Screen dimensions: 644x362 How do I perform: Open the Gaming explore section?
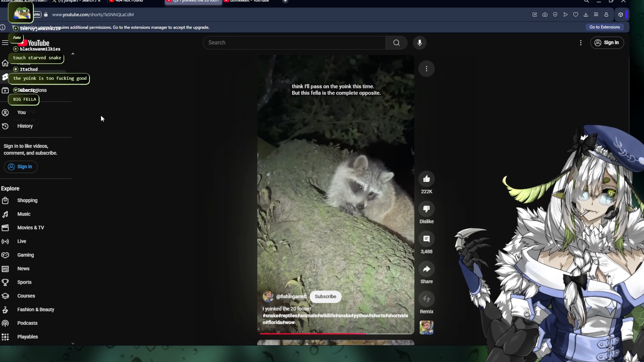click(25, 255)
